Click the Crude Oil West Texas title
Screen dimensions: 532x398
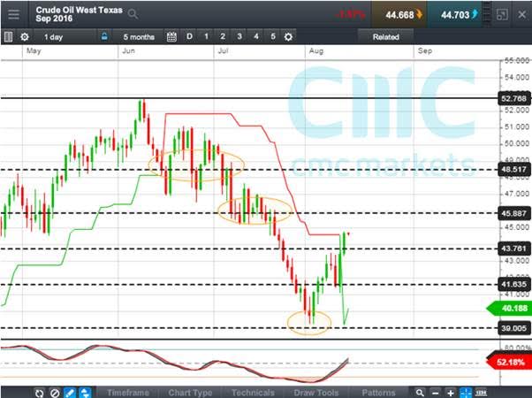(79, 11)
